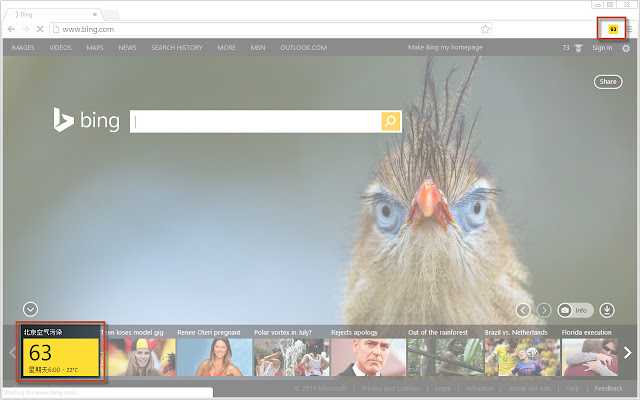Viewport: 640px width, 400px height.
Task: Open Teen loses model gig story
Action: pos(139,353)
